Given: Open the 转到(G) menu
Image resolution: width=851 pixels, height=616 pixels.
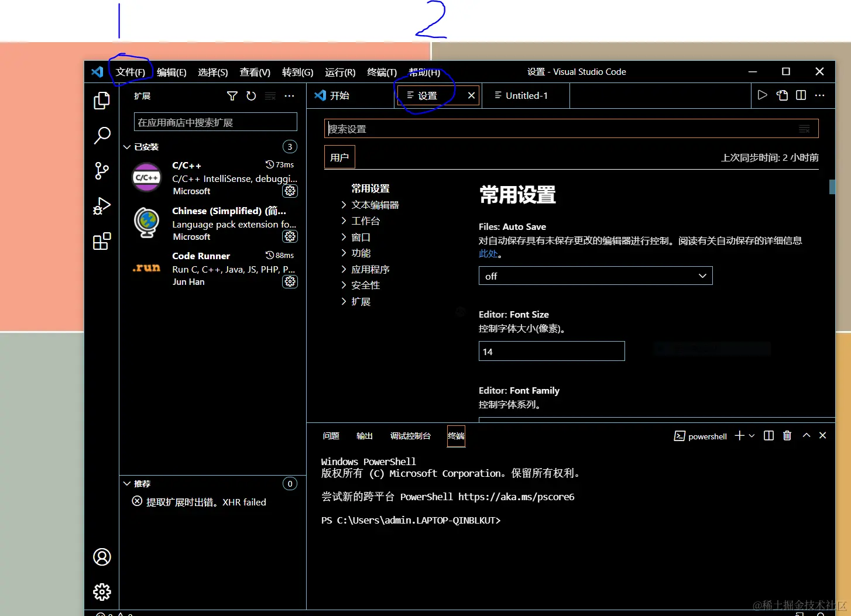Looking at the screenshot, I should click(x=298, y=72).
